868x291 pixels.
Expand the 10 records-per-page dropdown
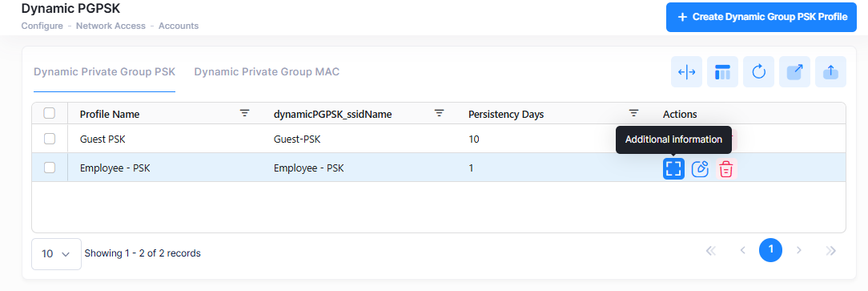tap(57, 254)
